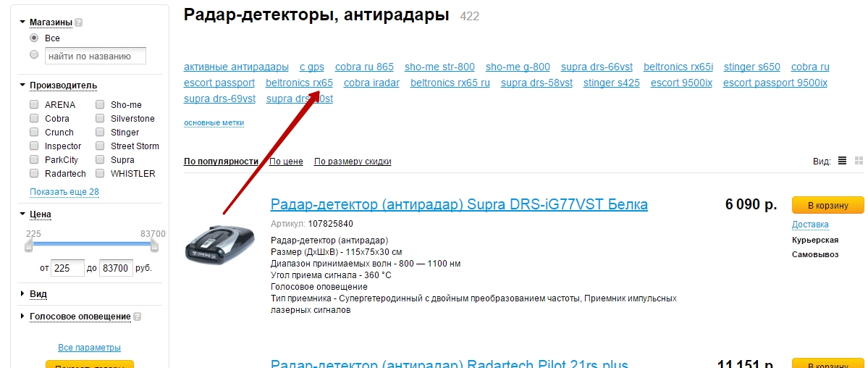Follow the stinger s650 tag link

pyautogui.click(x=751, y=67)
